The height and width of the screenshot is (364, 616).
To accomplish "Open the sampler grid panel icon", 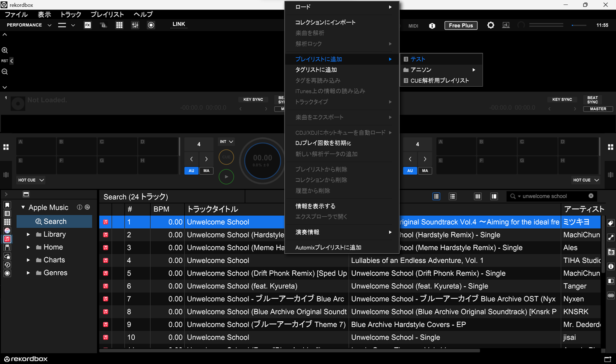I will 119,25.
